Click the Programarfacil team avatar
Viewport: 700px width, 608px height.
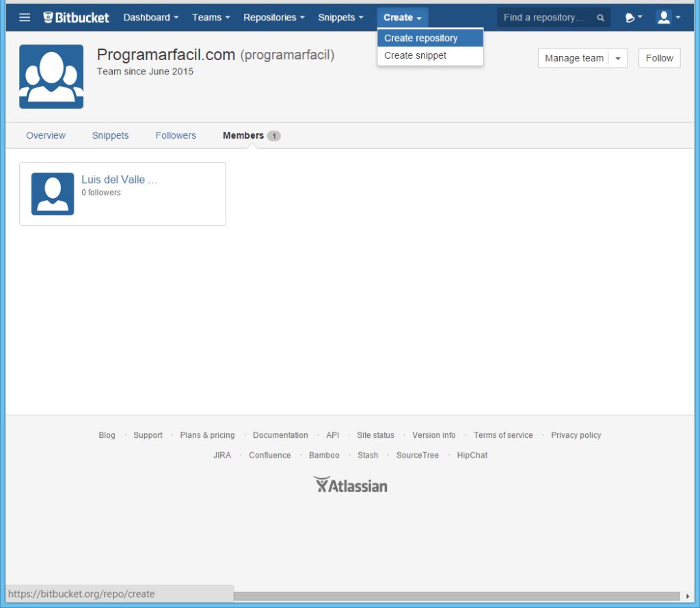coord(51,77)
